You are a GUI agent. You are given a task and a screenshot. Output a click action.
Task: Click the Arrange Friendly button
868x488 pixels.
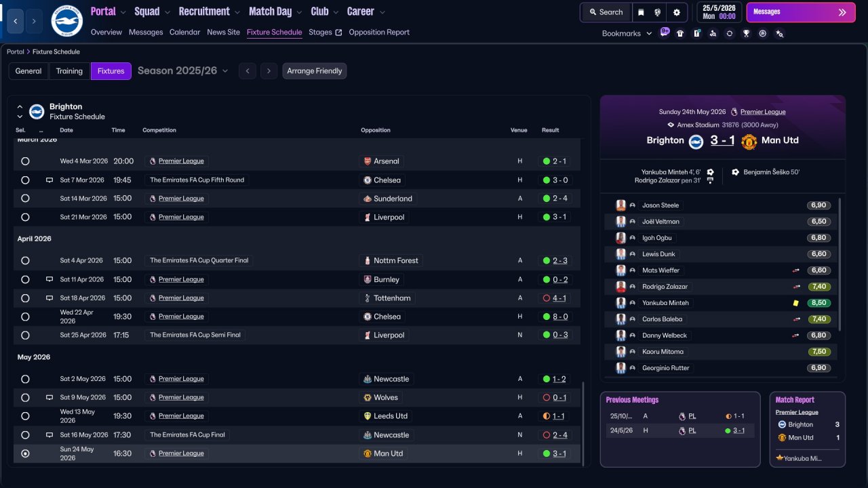pyautogui.click(x=315, y=71)
